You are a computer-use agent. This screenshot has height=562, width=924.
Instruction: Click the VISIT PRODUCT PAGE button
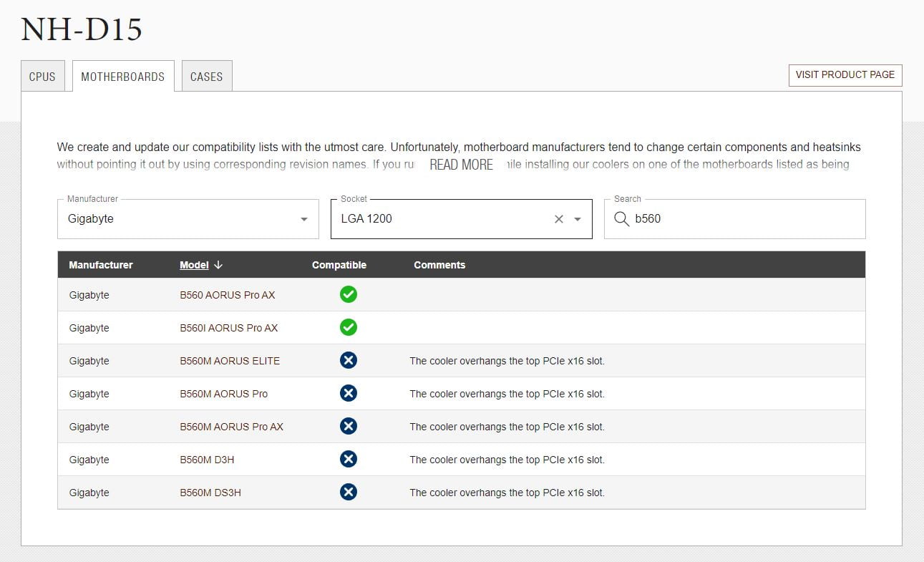pyautogui.click(x=845, y=75)
